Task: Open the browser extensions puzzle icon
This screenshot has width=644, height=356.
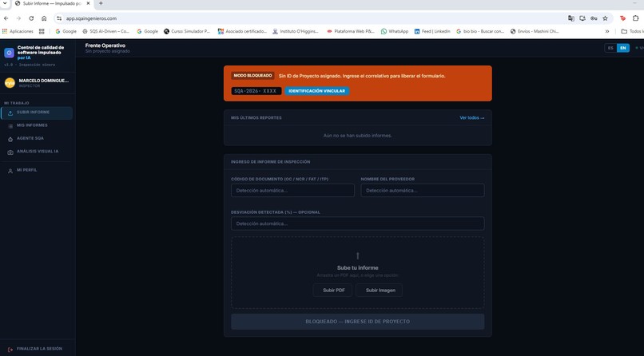Action: click(635, 18)
